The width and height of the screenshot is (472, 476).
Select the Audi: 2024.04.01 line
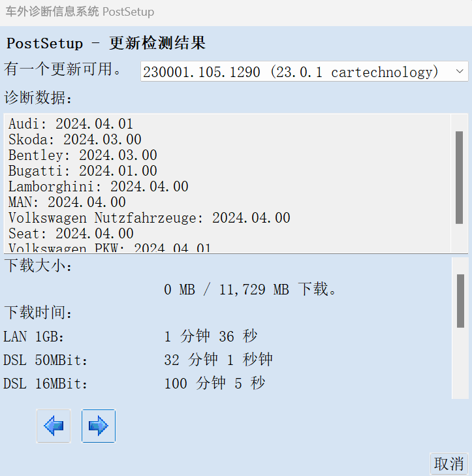coord(71,124)
